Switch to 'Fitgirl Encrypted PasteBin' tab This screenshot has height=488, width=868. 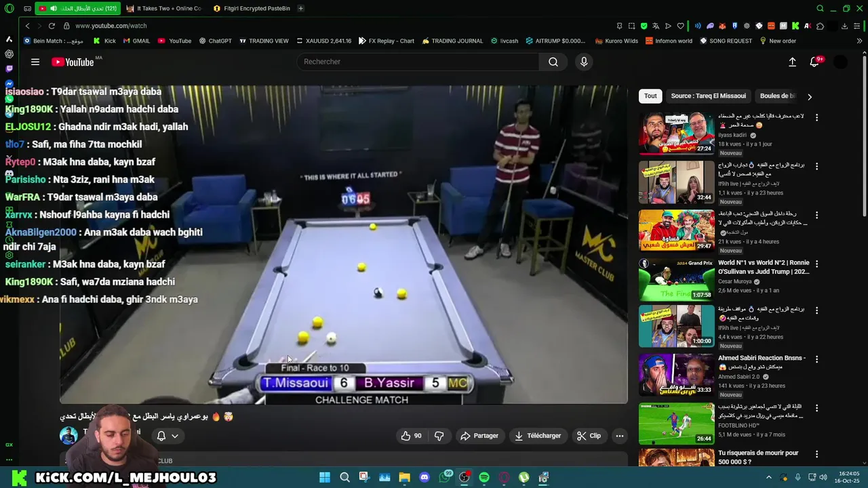pyautogui.click(x=251, y=8)
